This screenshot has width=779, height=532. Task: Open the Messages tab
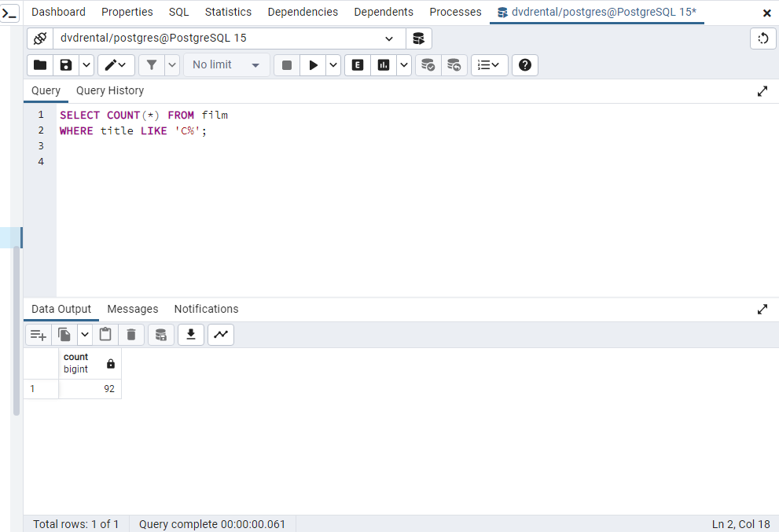tap(132, 308)
